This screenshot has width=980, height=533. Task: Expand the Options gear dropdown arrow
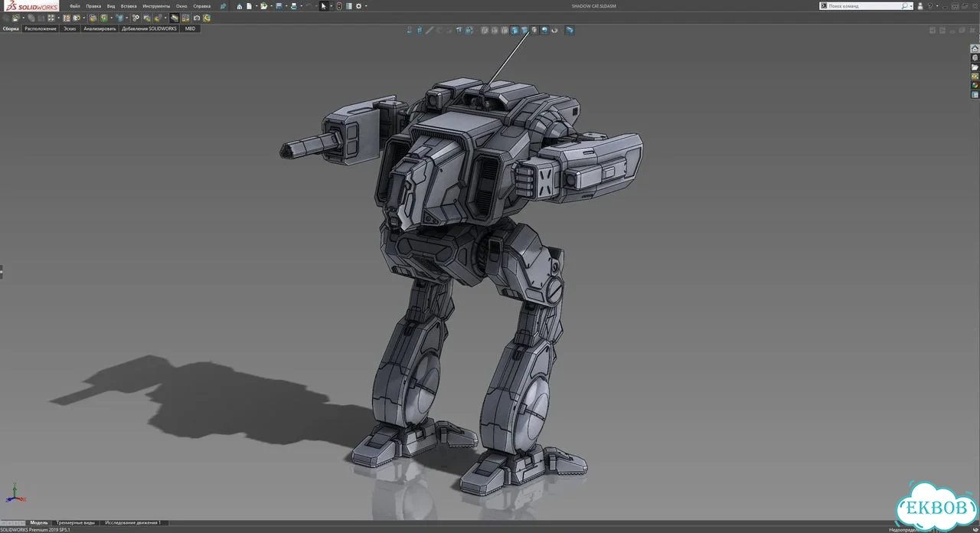coord(366,6)
